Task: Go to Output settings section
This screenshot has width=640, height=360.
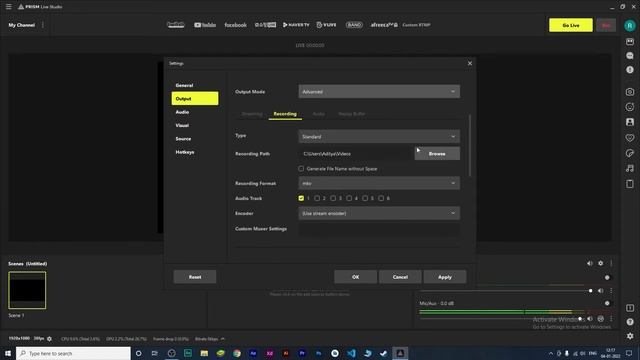Action: [195, 98]
